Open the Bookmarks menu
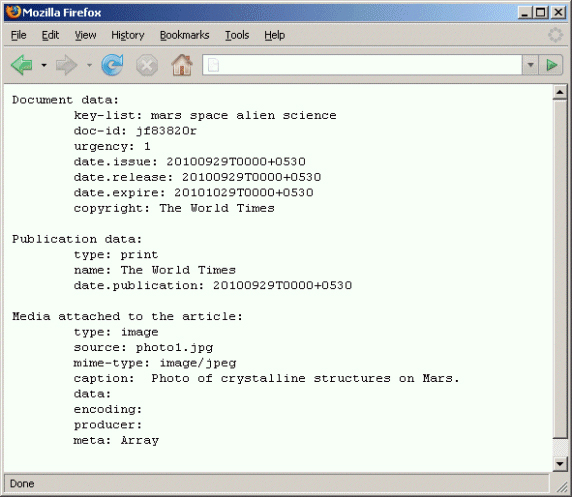 tap(185, 35)
